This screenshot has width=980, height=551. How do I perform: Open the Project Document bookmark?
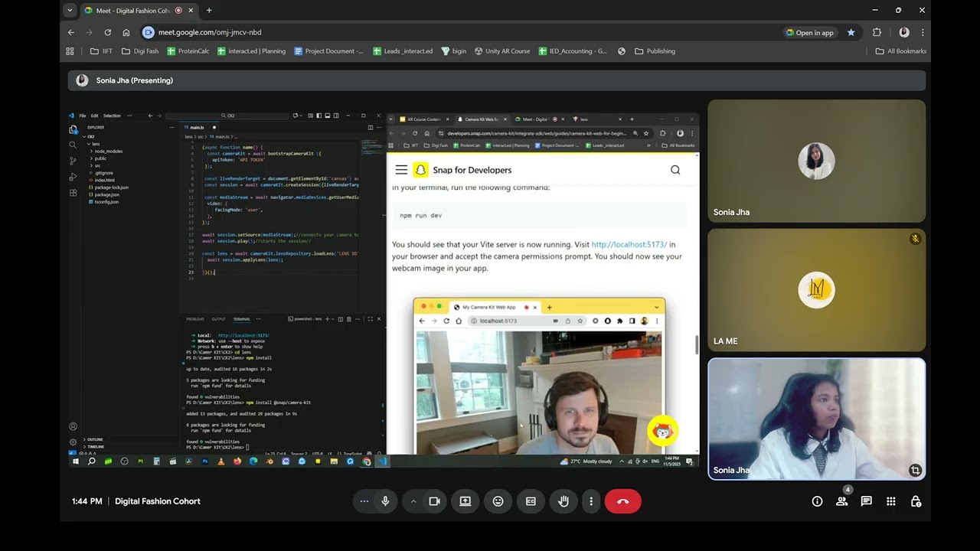click(x=329, y=51)
